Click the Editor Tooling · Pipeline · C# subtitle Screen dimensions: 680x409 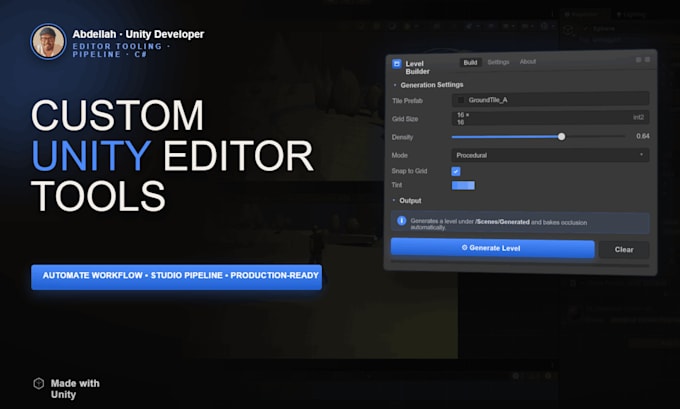(121, 50)
